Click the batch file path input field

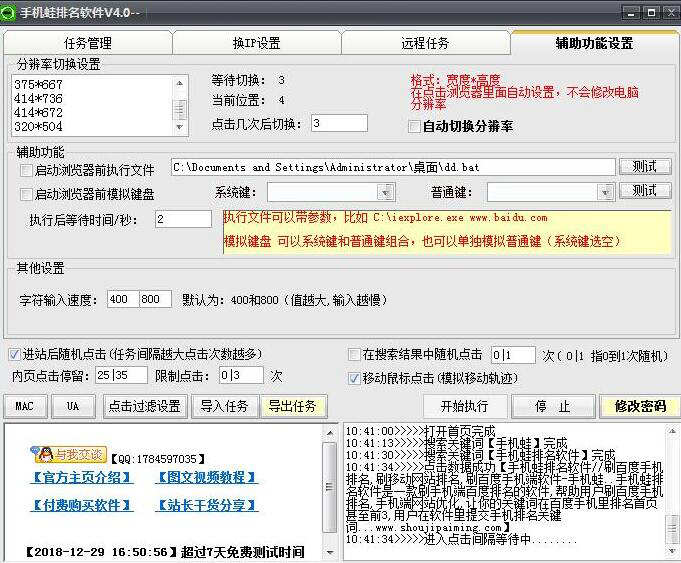click(392, 168)
